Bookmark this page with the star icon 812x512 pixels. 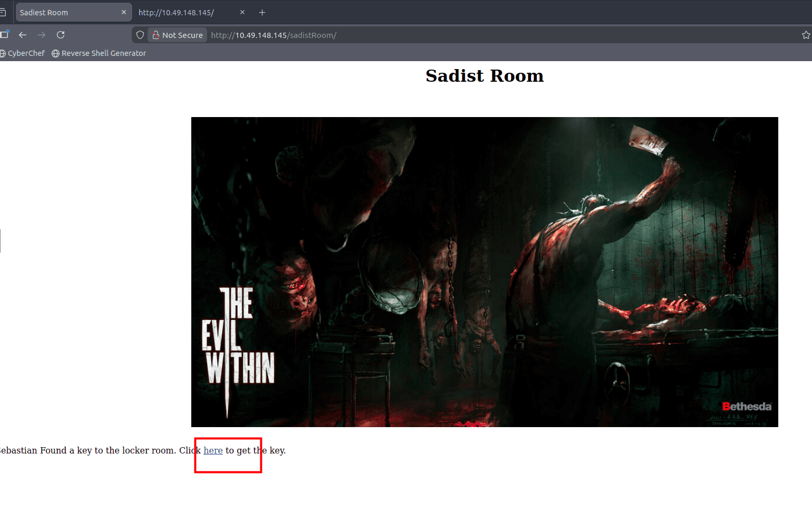pyautogui.click(x=806, y=35)
